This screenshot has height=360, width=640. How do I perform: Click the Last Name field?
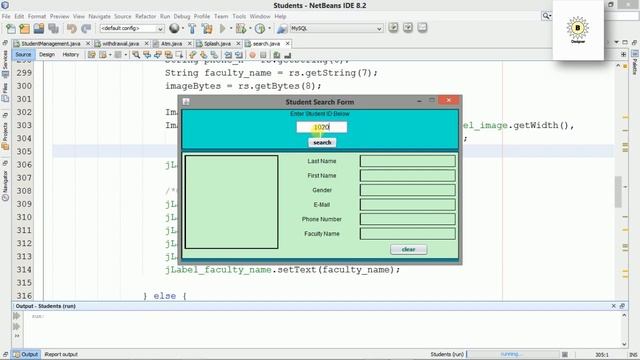[408, 161]
